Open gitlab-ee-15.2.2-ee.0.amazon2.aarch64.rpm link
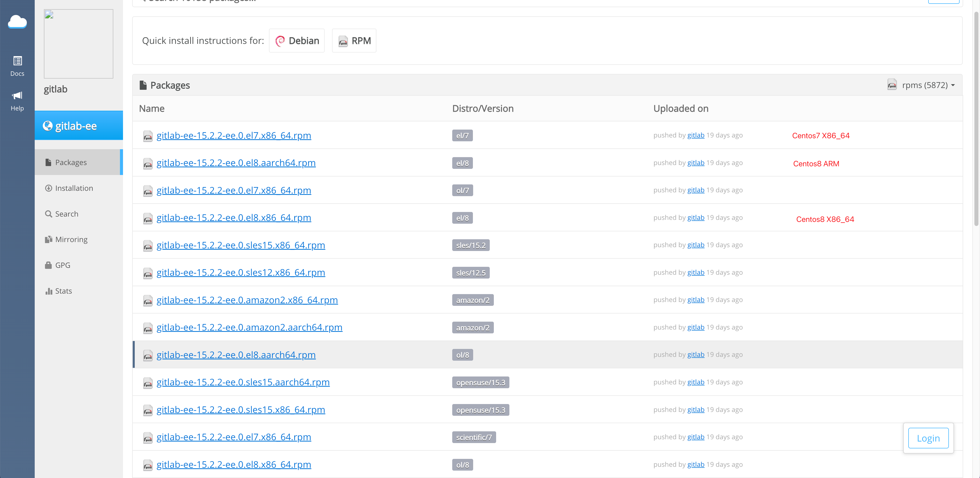The height and width of the screenshot is (478, 980). tap(249, 328)
